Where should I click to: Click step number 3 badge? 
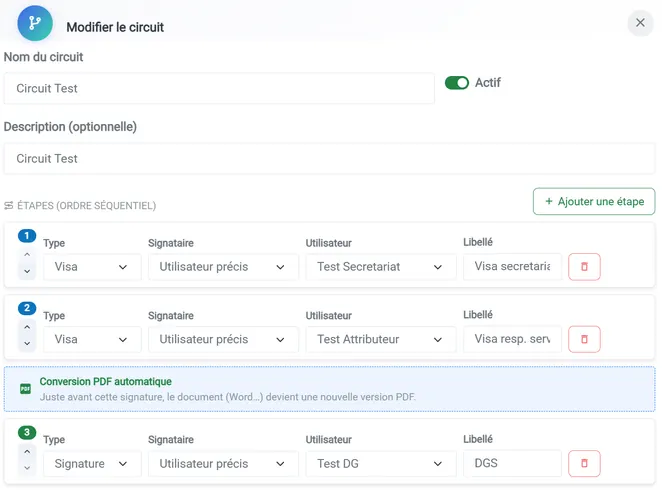pos(27,432)
